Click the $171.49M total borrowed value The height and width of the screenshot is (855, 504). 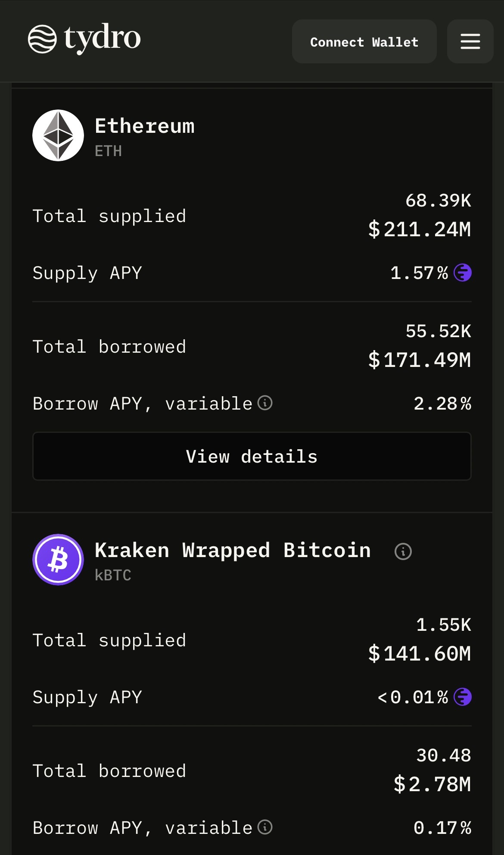[420, 360]
